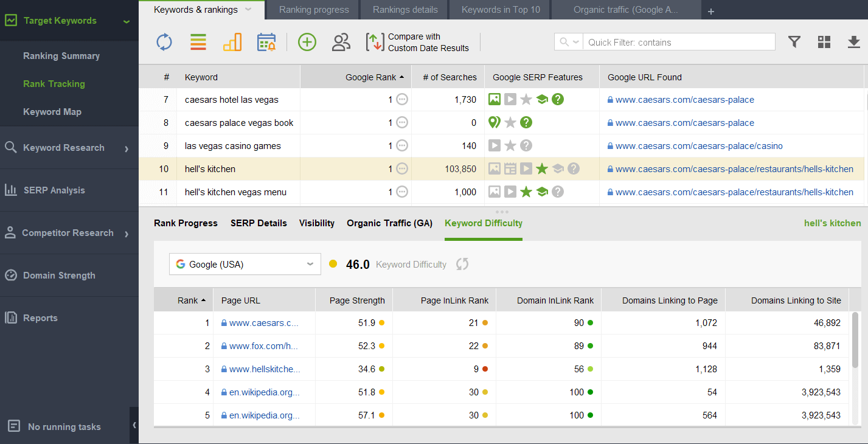Collapse the sidebar with the arrow handle
This screenshot has width=868, height=444.
[134, 425]
